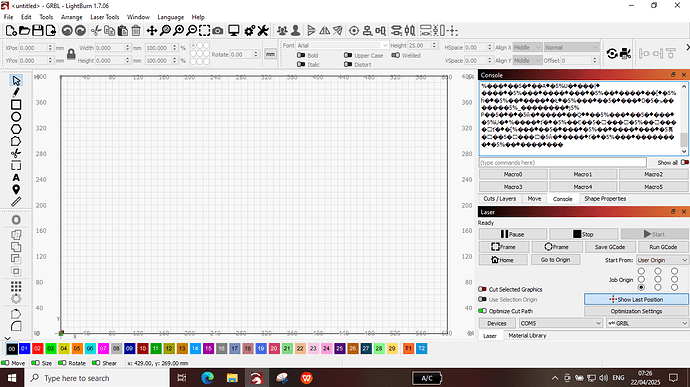Choose the Text creation tool

click(x=16, y=177)
